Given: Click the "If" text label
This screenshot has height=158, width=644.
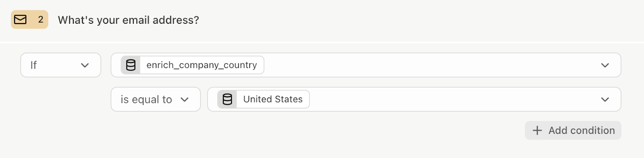Looking at the screenshot, I should 33,65.
